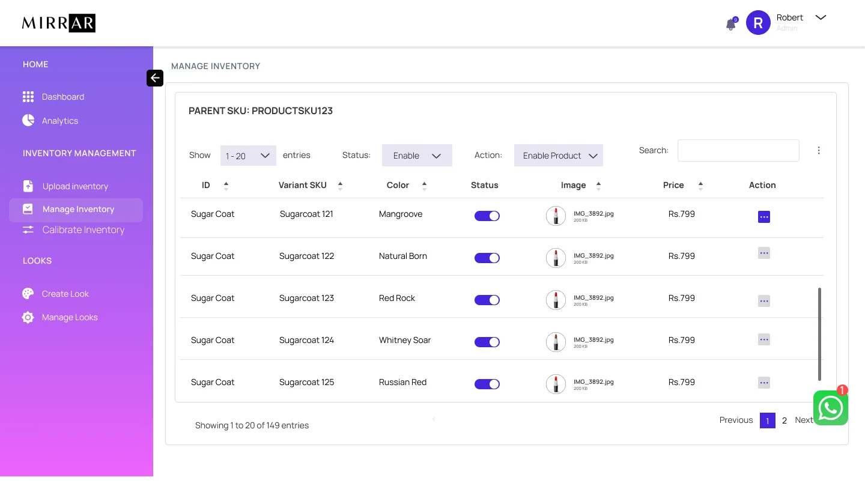The height and width of the screenshot is (504, 865).
Task: Open the table's three-dot options menu
Action: (819, 150)
